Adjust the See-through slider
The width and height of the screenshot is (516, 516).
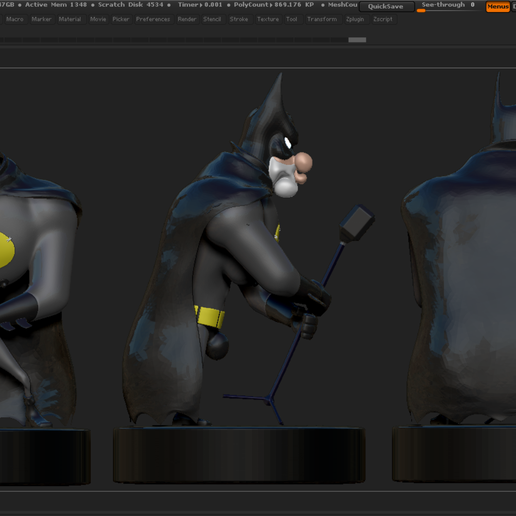[448, 6]
